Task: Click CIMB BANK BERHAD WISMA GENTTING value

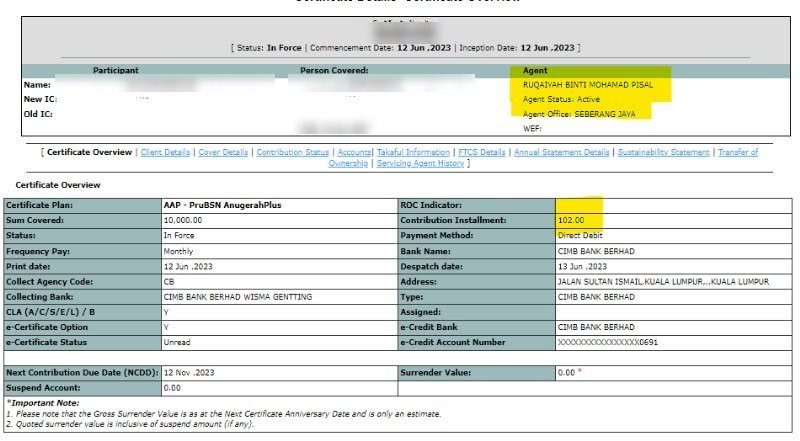Action: pos(238,297)
